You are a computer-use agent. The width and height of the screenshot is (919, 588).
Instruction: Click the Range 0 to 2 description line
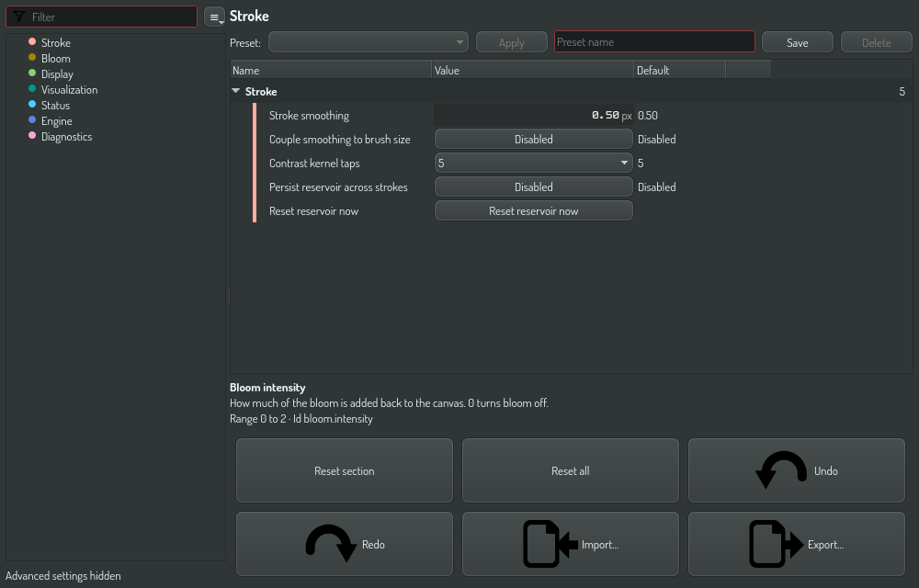point(301,419)
